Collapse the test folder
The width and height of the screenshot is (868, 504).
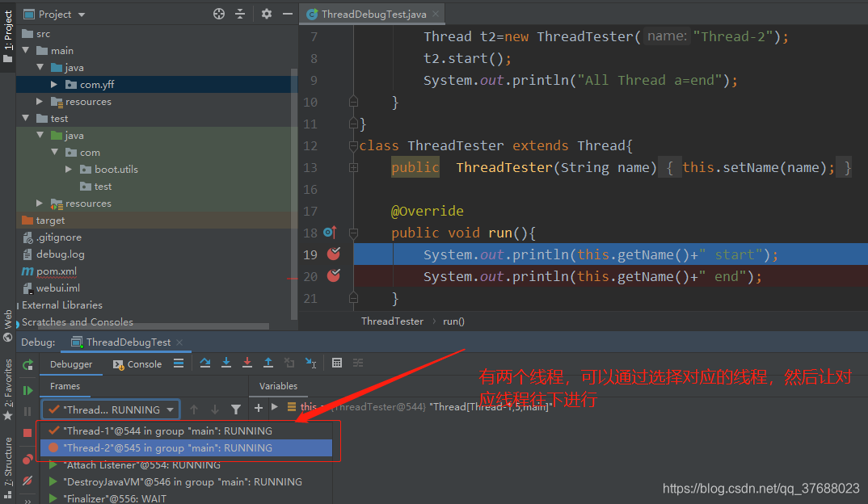pos(26,119)
